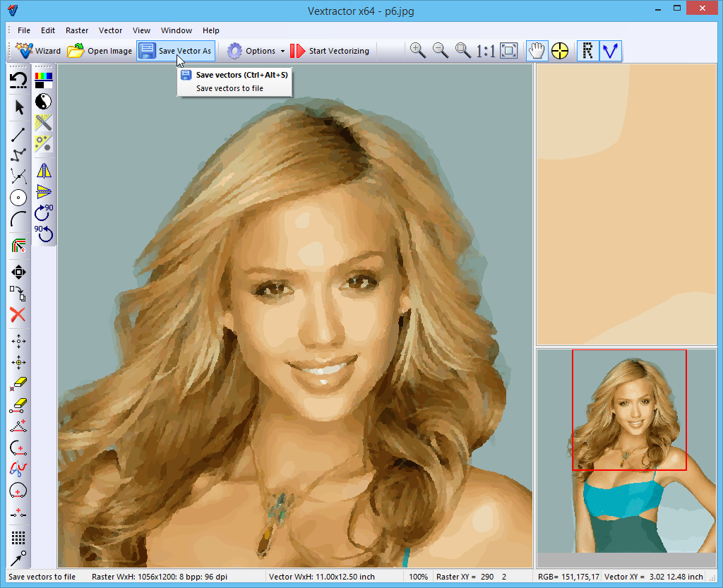
Task: Click the zoom in magnifier
Action: [x=417, y=51]
